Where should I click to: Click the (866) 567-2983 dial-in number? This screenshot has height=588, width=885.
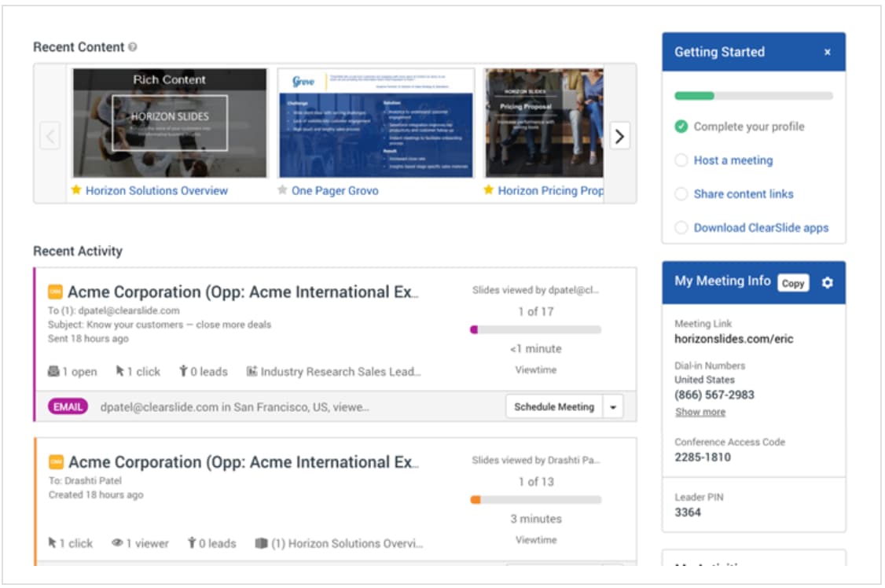pos(714,395)
